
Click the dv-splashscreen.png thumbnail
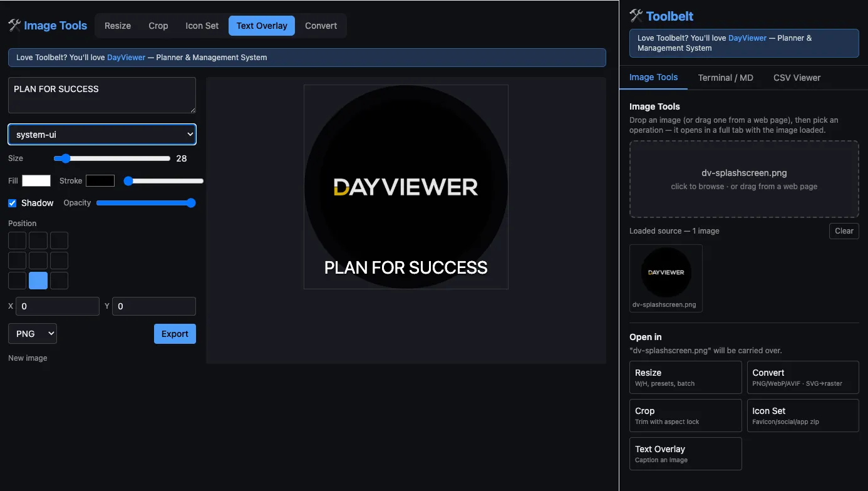coord(666,278)
